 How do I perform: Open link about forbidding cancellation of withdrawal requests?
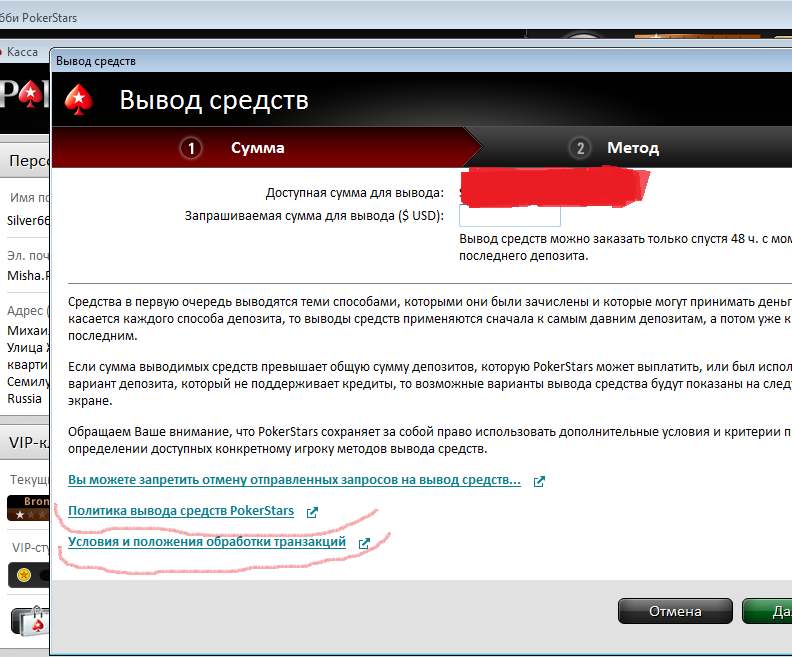[294, 480]
